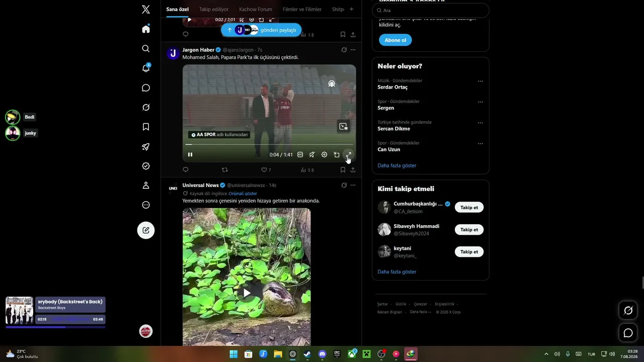The width and height of the screenshot is (644, 362).
Task: Open more options for Sergen trend
Action: coord(480,102)
